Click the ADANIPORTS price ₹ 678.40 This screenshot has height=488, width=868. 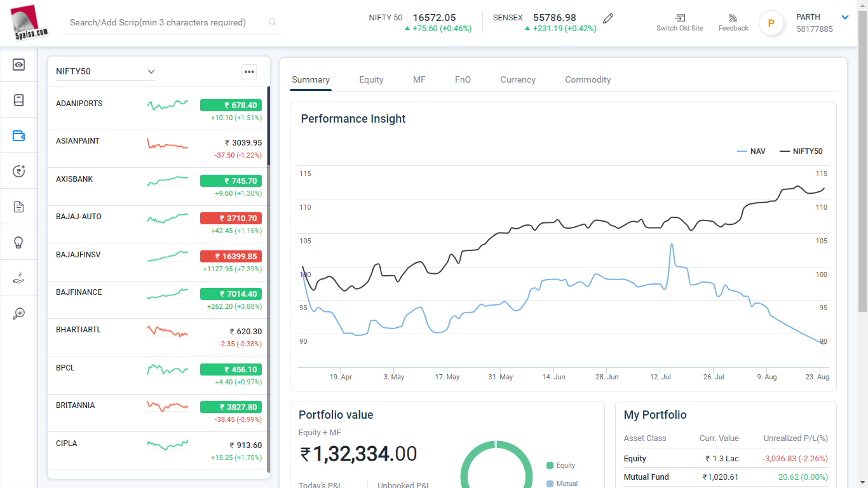(x=231, y=105)
